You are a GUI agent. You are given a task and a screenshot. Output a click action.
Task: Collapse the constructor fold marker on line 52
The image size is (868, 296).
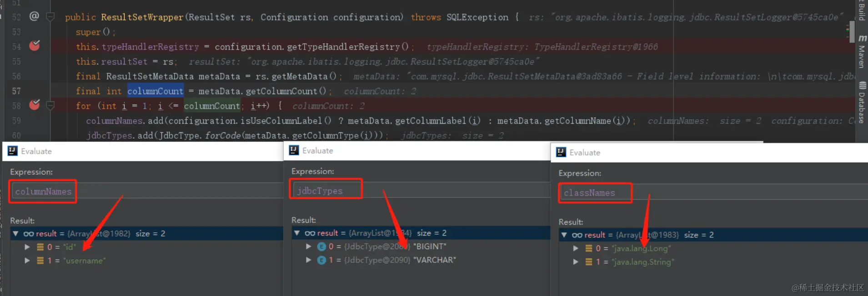50,17
